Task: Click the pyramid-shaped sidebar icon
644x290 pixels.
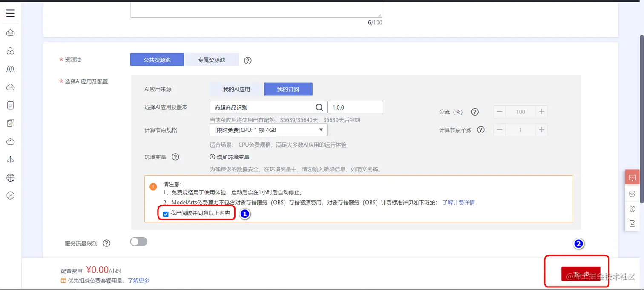Action: (x=11, y=159)
